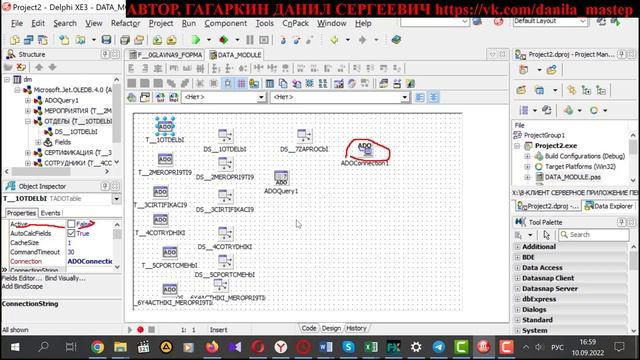This screenshot has height=360, width=640.
Task: Select the T__3CIRTIFIKACI9 ADO table component
Action: (160, 191)
